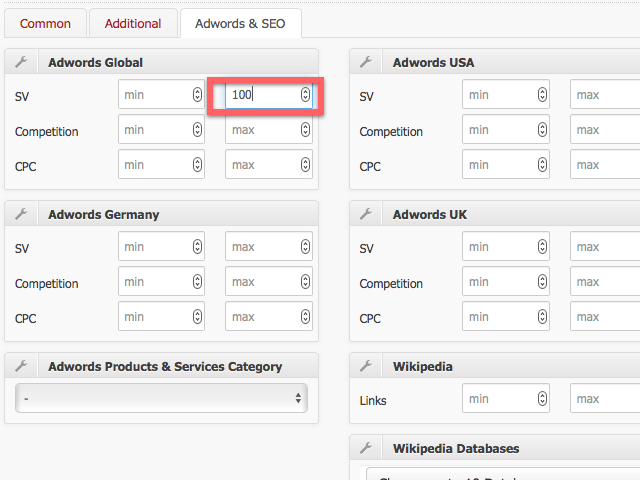Use stepper on Adwords Global Competition max

[x=305, y=130]
